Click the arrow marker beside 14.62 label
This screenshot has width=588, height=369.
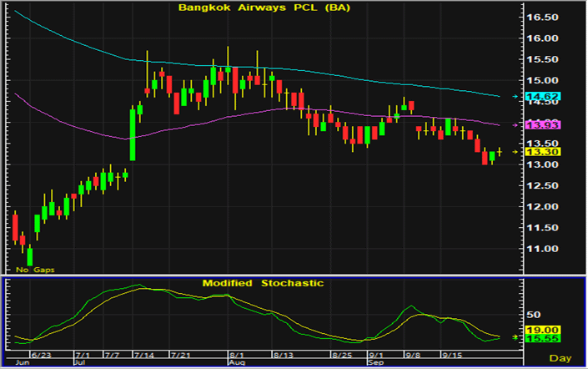click(x=515, y=98)
